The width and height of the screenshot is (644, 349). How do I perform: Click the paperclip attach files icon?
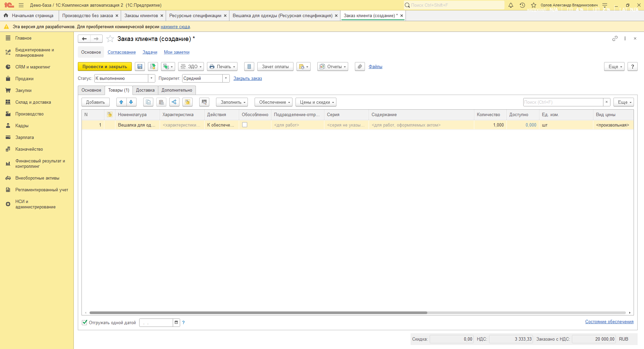coord(360,66)
